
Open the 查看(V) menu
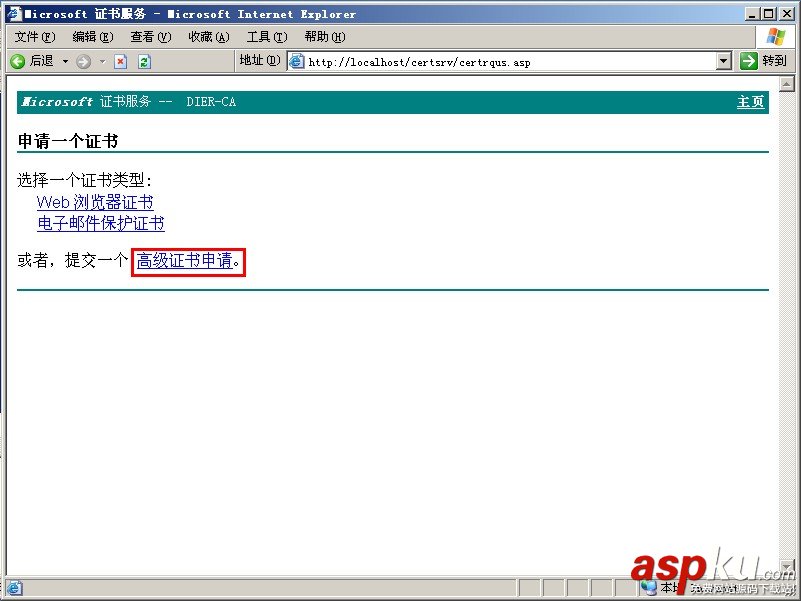coord(151,37)
